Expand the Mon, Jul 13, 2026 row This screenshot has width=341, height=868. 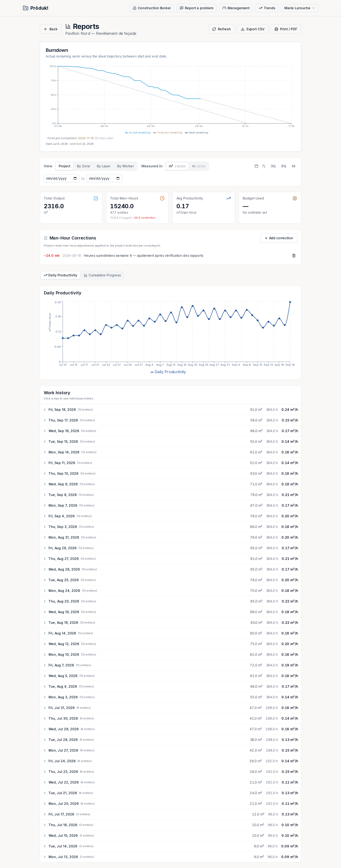(x=170, y=857)
